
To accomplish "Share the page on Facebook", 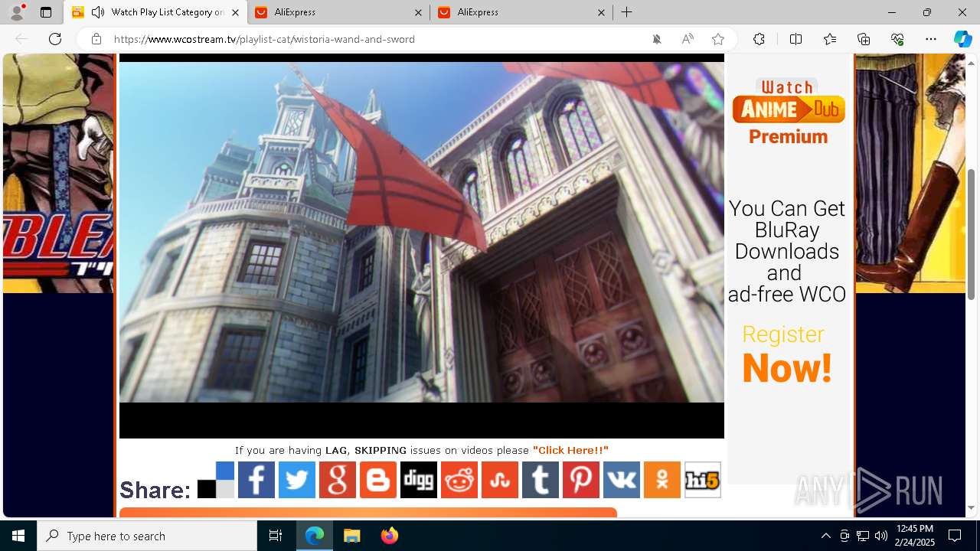I will 256,480.
